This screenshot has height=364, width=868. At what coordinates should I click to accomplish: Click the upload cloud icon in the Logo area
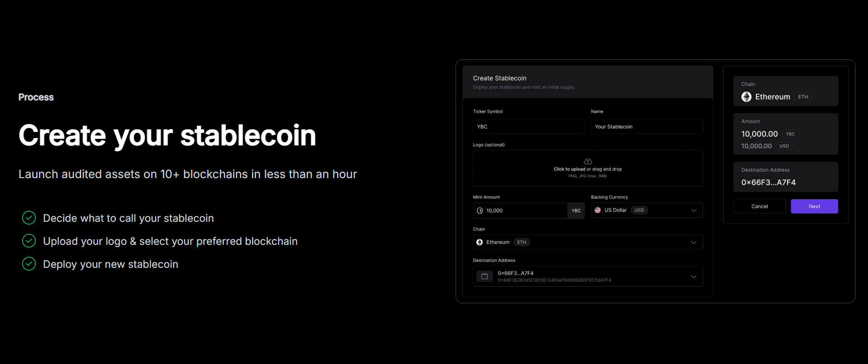click(588, 161)
